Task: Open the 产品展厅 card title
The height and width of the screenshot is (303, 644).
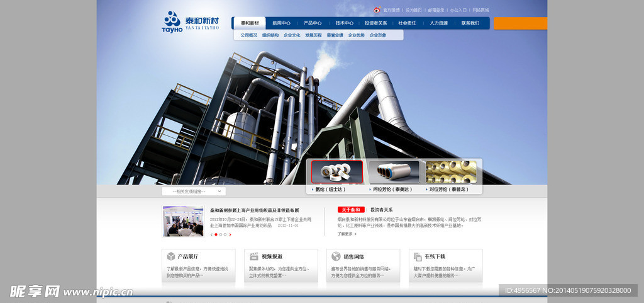Action: [188, 256]
